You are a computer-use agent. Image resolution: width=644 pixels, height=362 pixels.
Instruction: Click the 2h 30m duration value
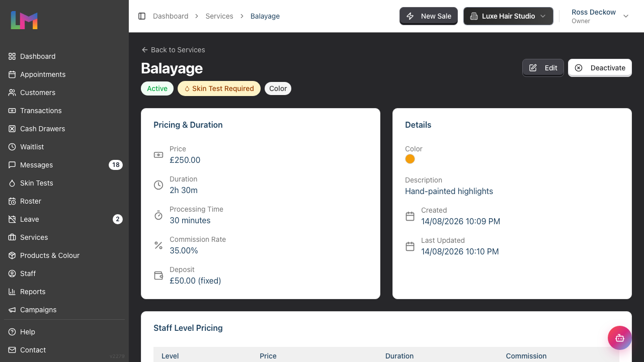[184, 190]
